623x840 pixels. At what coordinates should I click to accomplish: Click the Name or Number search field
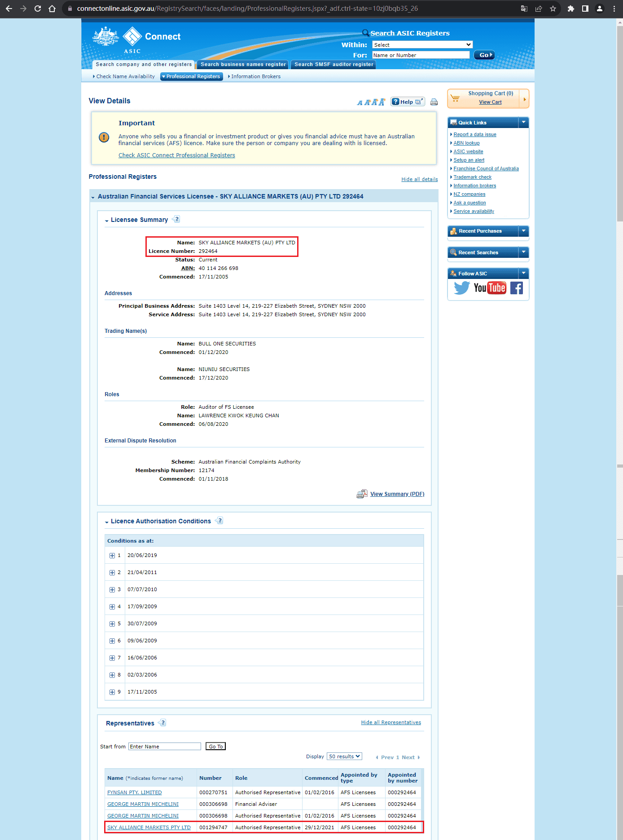421,55
